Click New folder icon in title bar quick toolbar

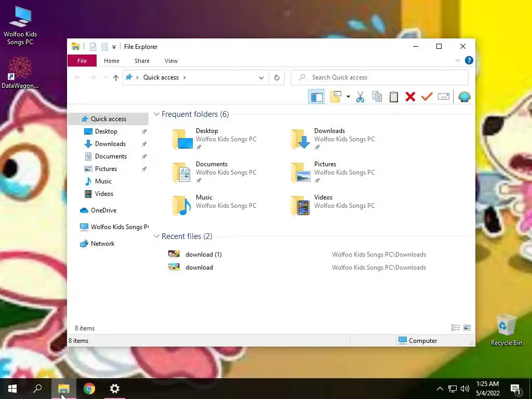[x=104, y=46]
